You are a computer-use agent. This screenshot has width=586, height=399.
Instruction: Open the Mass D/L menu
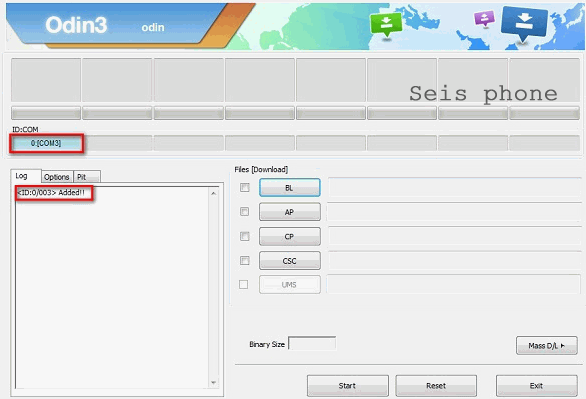pos(547,346)
